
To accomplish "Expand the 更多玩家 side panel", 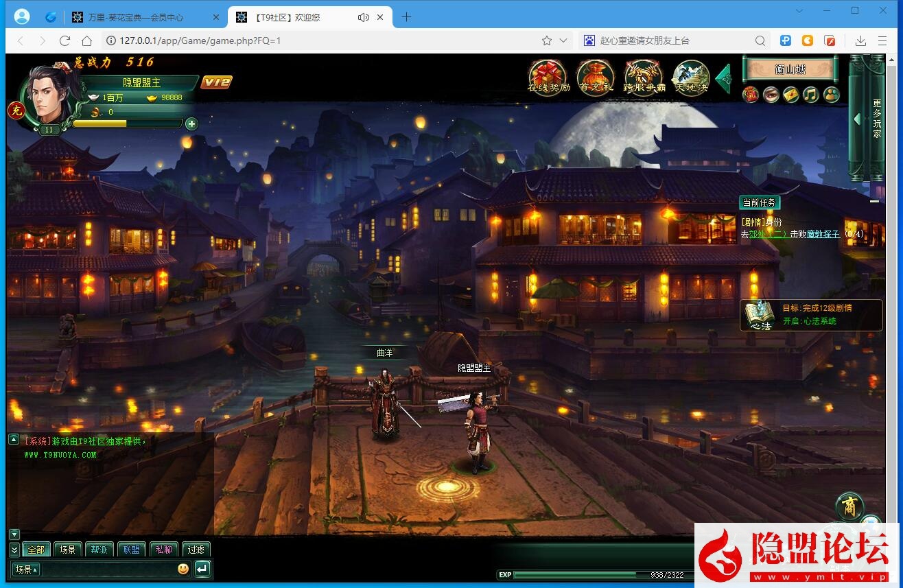I will 857,119.
